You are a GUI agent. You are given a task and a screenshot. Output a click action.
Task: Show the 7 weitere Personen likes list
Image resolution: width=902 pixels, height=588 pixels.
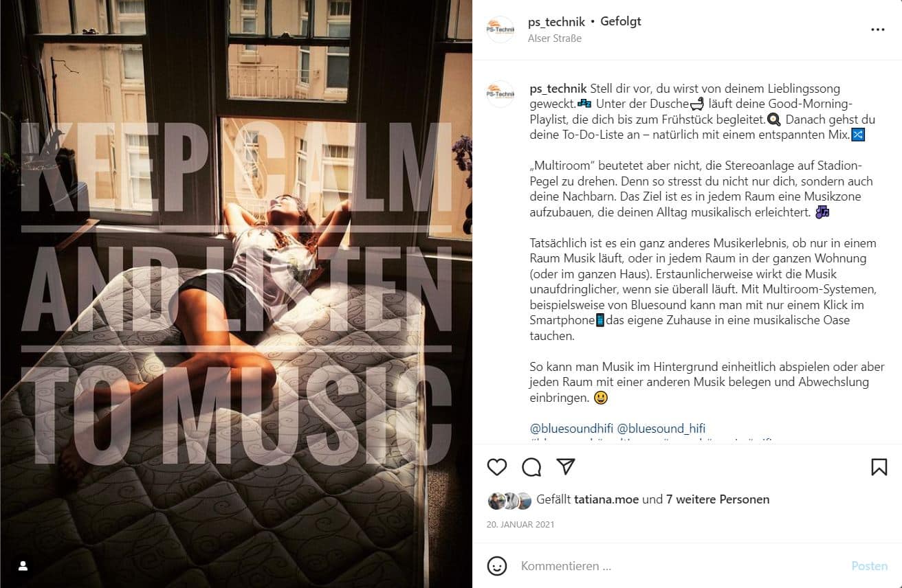(718, 499)
